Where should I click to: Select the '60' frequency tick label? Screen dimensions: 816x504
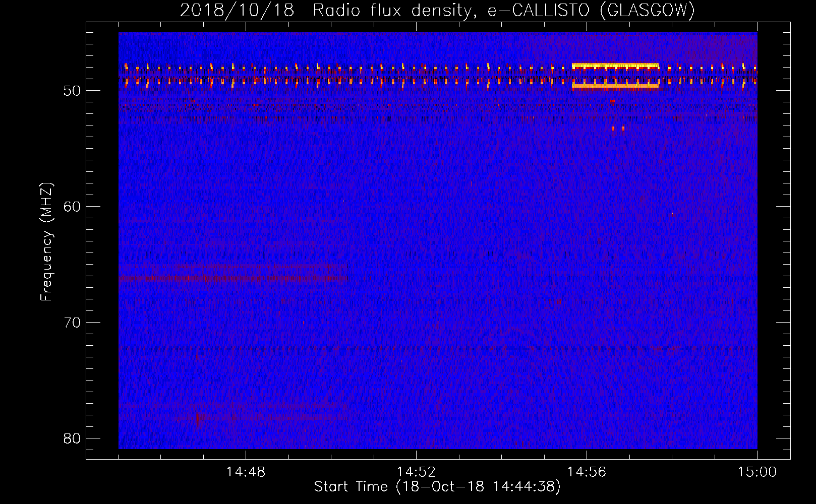[73, 207]
